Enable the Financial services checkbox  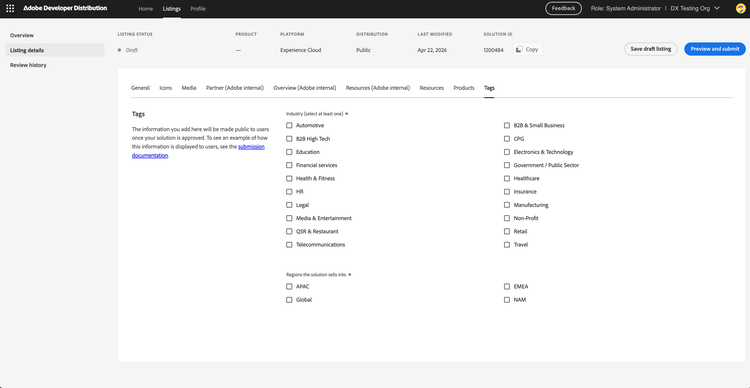click(289, 165)
